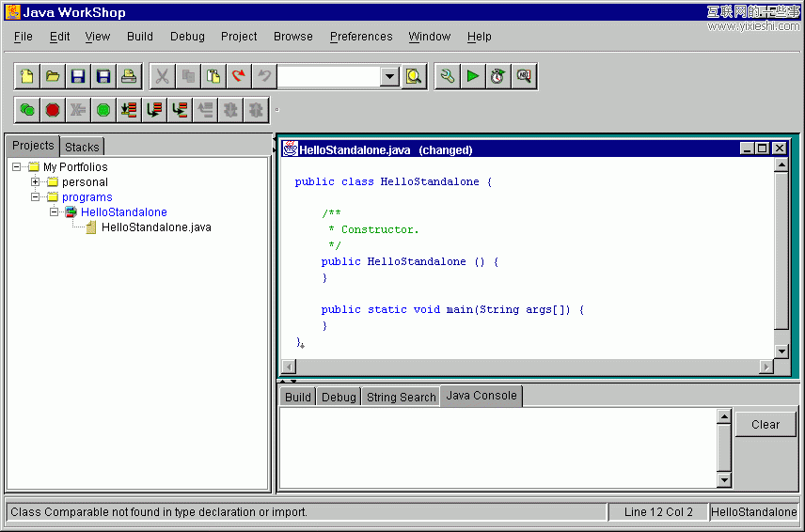The height and width of the screenshot is (532, 805).
Task: Click the red stop sign debug icon
Action: [53, 110]
